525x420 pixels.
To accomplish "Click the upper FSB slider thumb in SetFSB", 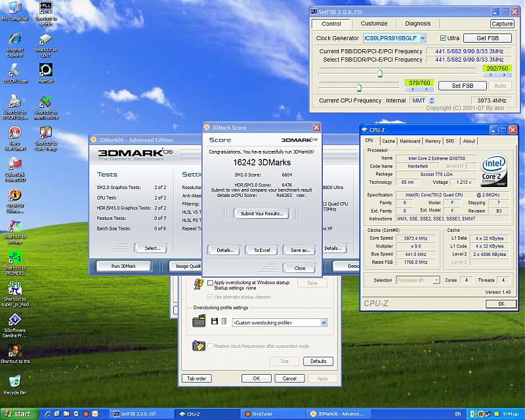I will [380, 73].
